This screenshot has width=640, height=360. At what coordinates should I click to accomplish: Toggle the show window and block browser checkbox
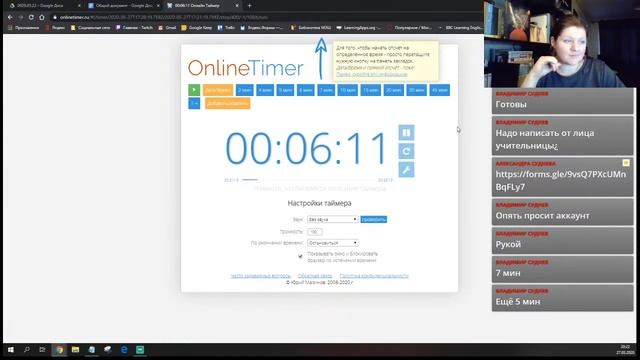pyautogui.click(x=300, y=256)
